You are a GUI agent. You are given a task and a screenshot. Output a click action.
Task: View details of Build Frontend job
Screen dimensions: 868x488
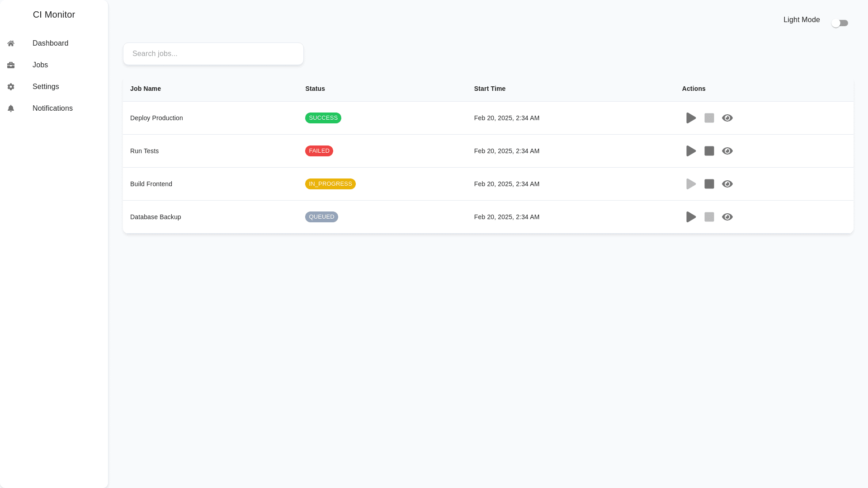727,184
